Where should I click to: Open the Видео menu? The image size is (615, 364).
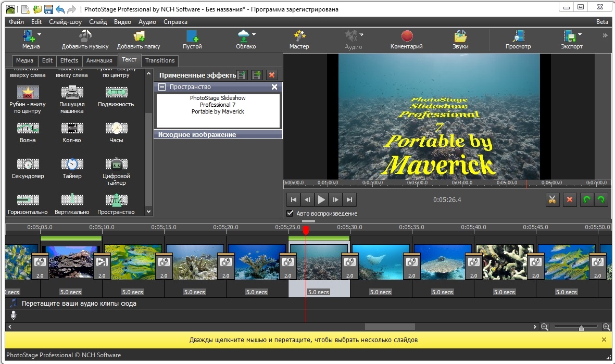click(122, 22)
